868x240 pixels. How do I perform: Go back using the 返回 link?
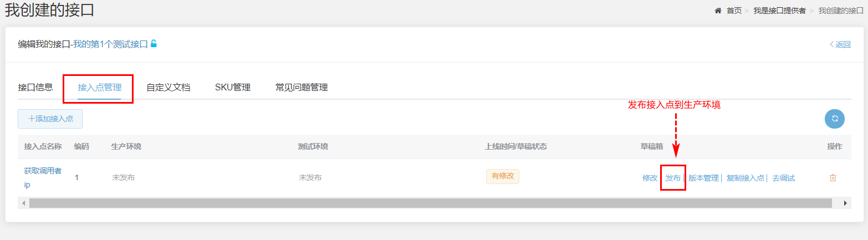pos(840,45)
